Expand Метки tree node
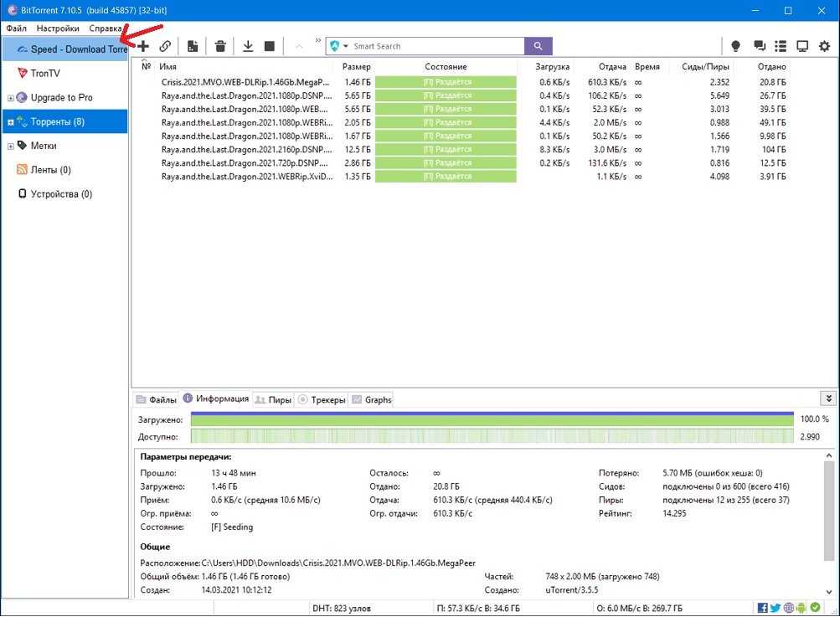The width and height of the screenshot is (840, 617). pyautogui.click(x=10, y=147)
